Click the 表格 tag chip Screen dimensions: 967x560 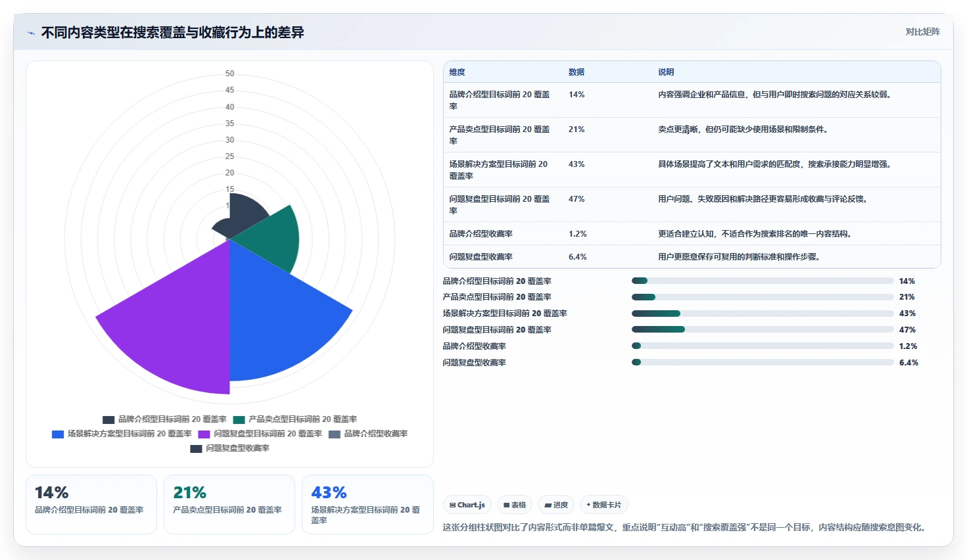tap(515, 505)
